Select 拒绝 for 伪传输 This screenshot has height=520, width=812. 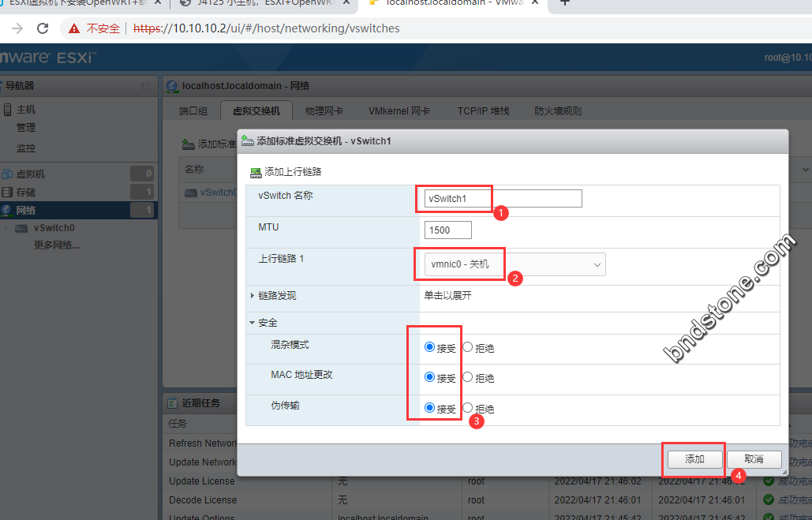coord(468,408)
